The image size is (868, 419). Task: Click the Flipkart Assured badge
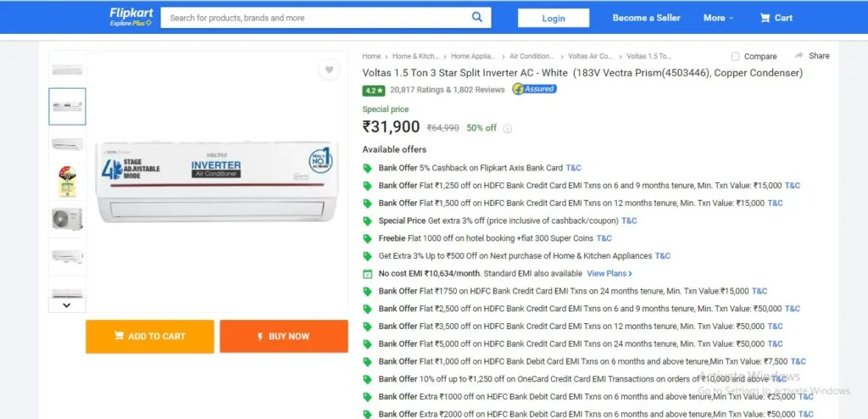(534, 89)
